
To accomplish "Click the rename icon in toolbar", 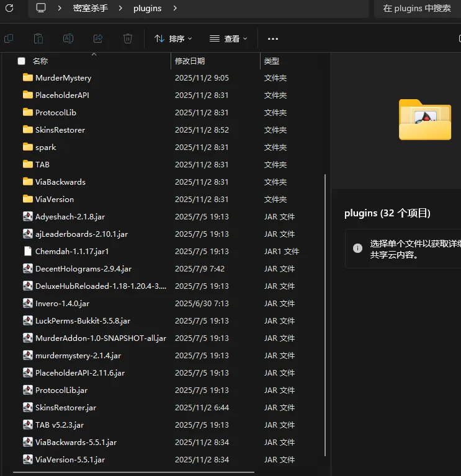I will tap(68, 38).
